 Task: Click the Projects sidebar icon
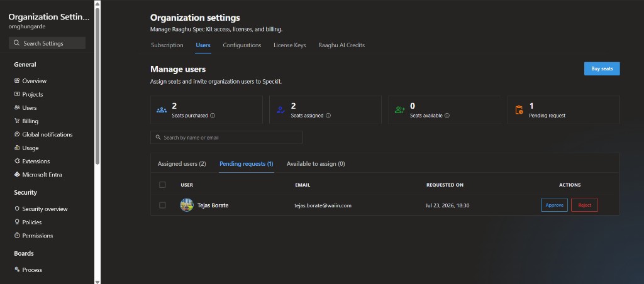click(17, 94)
